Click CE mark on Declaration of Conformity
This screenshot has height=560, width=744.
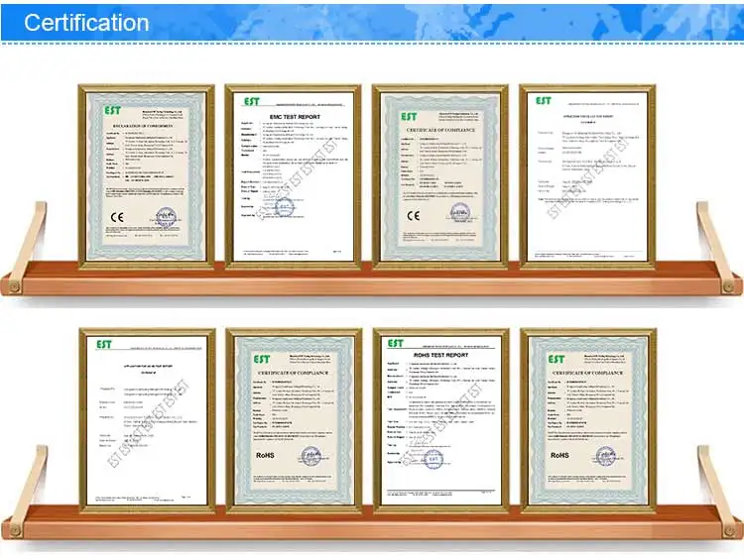click(x=117, y=217)
